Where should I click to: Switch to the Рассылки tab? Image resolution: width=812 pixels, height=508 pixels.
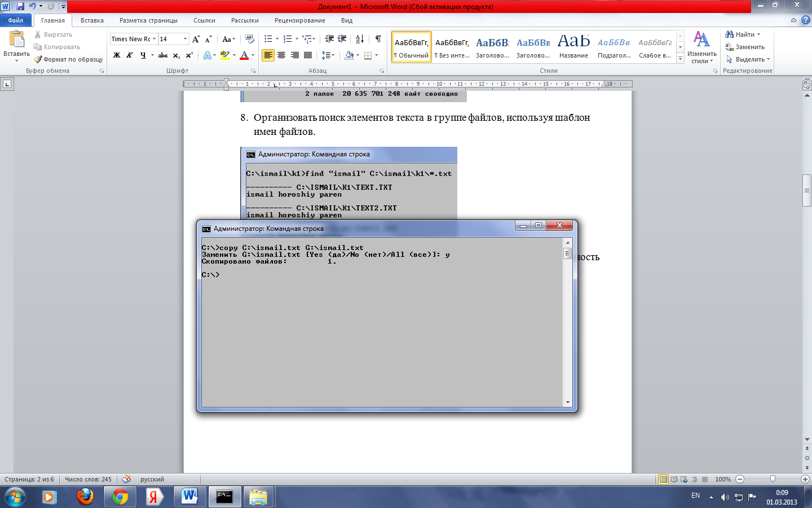pos(245,20)
